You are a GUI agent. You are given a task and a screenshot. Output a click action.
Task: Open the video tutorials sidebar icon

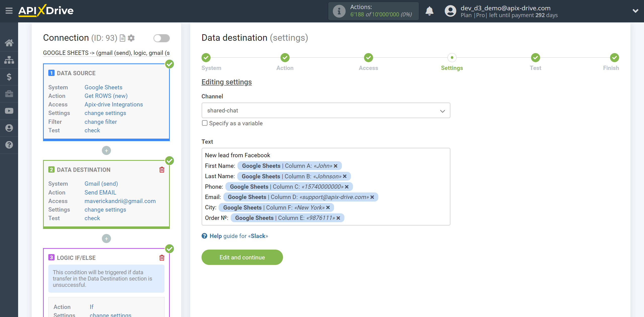tap(9, 111)
